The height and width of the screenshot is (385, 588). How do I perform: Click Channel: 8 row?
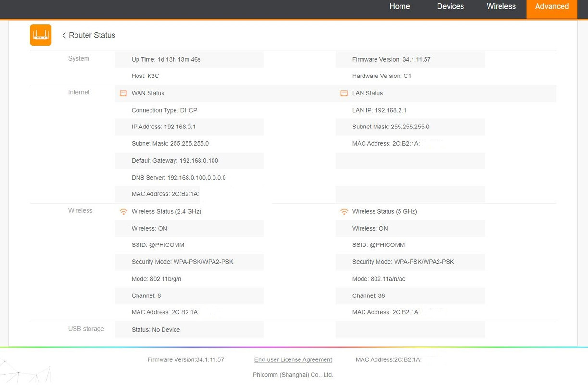click(x=189, y=295)
